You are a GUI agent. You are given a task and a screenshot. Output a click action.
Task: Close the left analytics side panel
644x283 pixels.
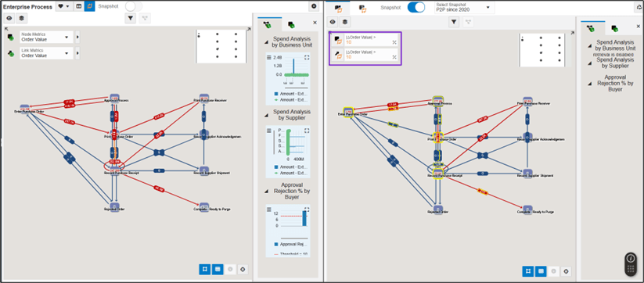click(315, 23)
